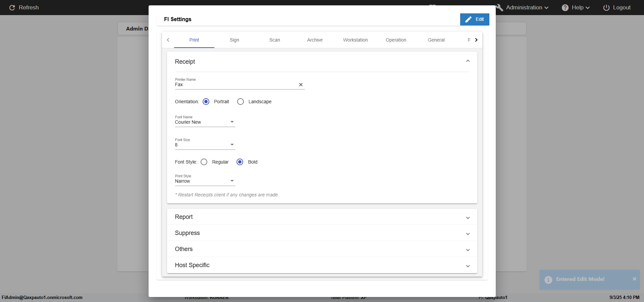Viewport: 644px width, 302px height.
Task: Switch to the General tab
Action: click(x=436, y=40)
